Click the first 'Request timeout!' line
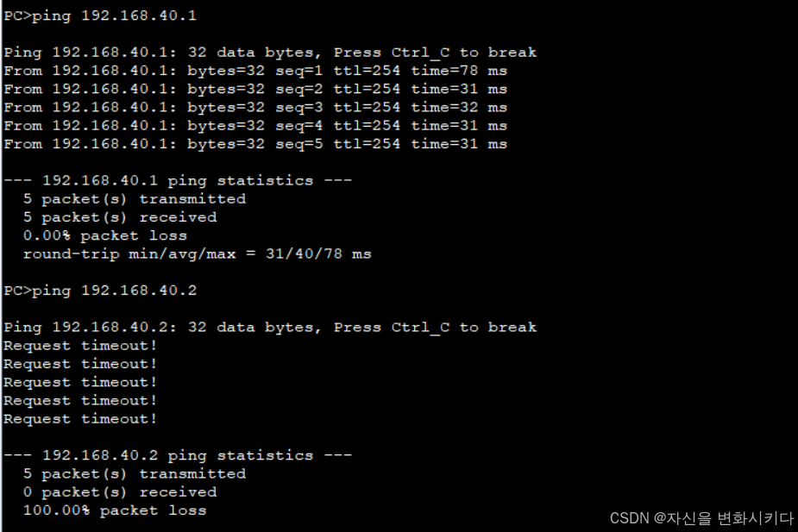798x532 pixels. point(80,346)
